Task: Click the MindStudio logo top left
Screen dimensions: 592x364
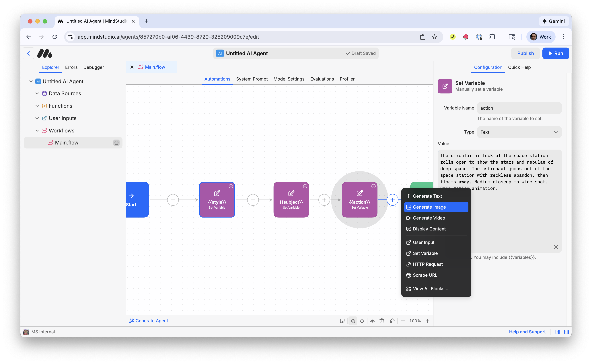Action: pyautogui.click(x=44, y=53)
